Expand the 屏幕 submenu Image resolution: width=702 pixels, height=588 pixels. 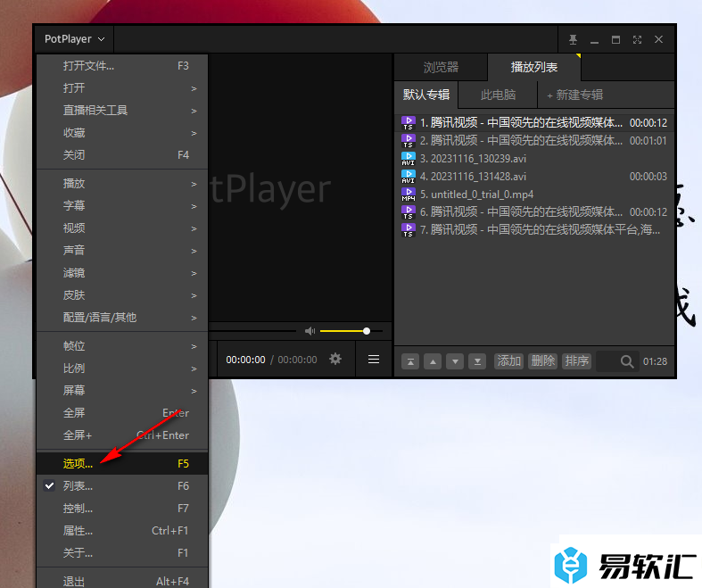(x=122, y=391)
